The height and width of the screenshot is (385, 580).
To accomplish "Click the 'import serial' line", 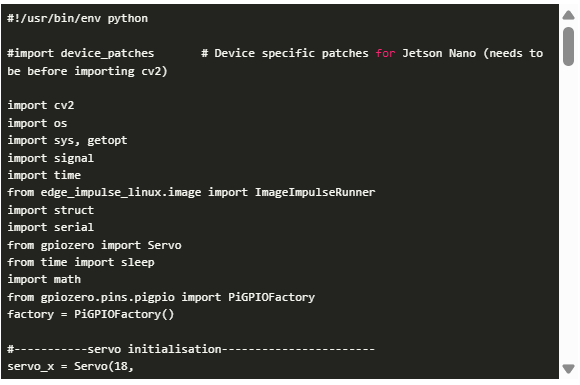I will [x=50, y=227].
